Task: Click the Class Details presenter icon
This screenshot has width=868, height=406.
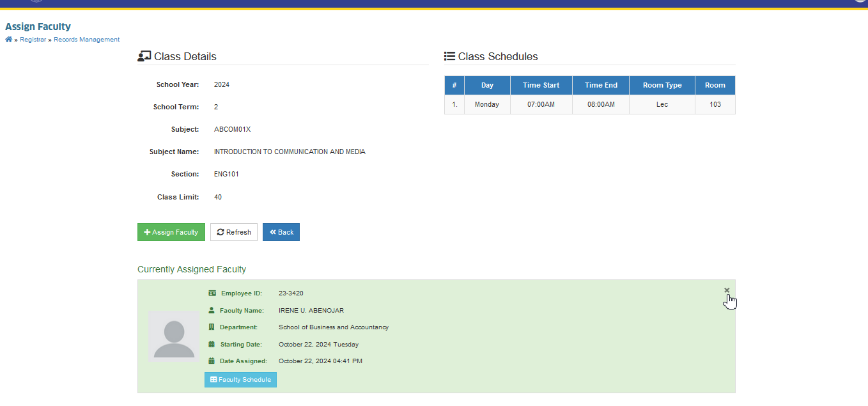Action: coord(144,56)
